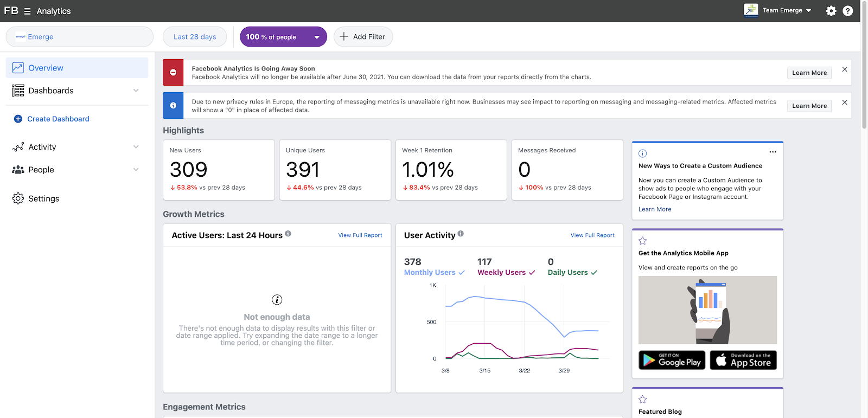View Full Report for Active Users
This screenshot has width=868, height=418.
tap(360, 235)
